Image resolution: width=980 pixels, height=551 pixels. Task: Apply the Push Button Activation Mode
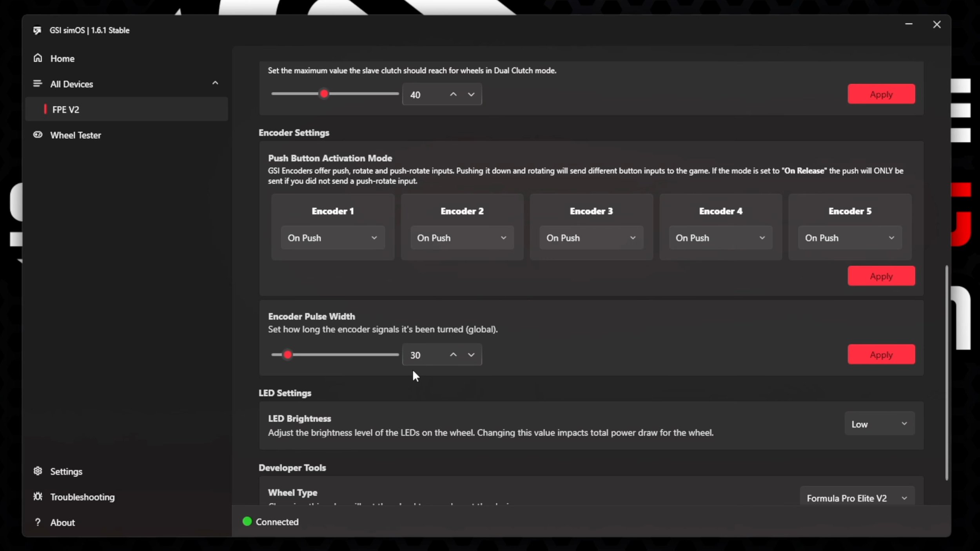pos(881,276)
